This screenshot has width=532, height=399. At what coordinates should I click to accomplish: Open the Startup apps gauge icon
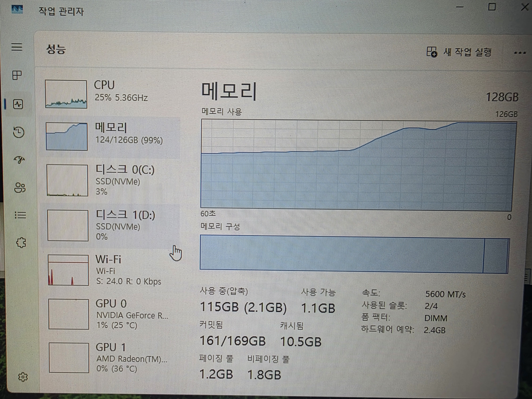pyautogui.click(x=19, y=159)
